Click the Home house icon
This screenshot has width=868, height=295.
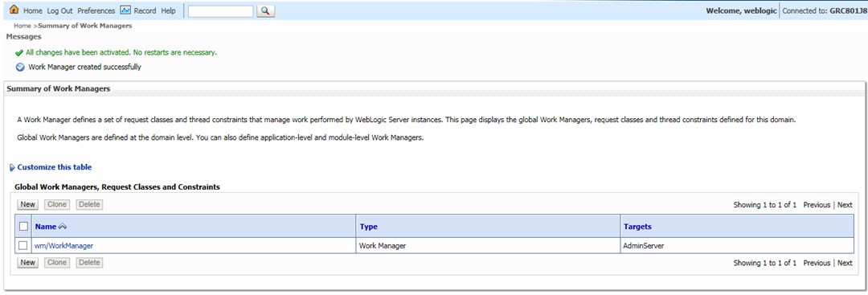pos(14,10)
